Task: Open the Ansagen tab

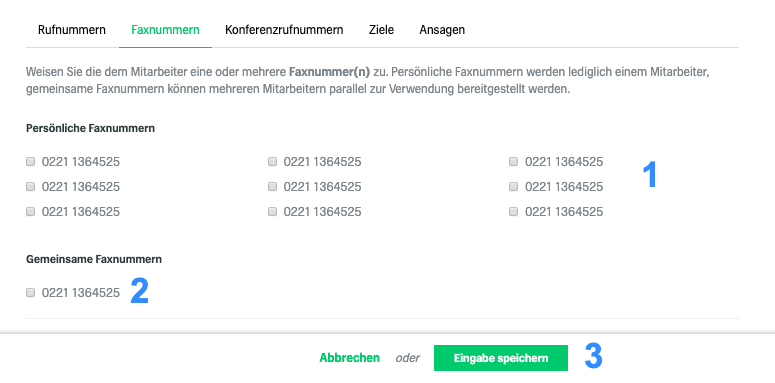Action: click(x=442, y=30)
